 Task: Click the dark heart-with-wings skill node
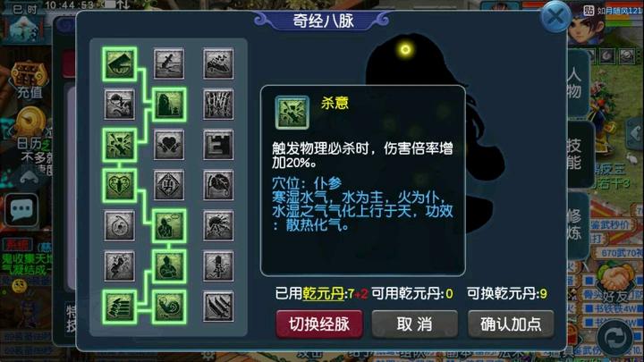169,145
